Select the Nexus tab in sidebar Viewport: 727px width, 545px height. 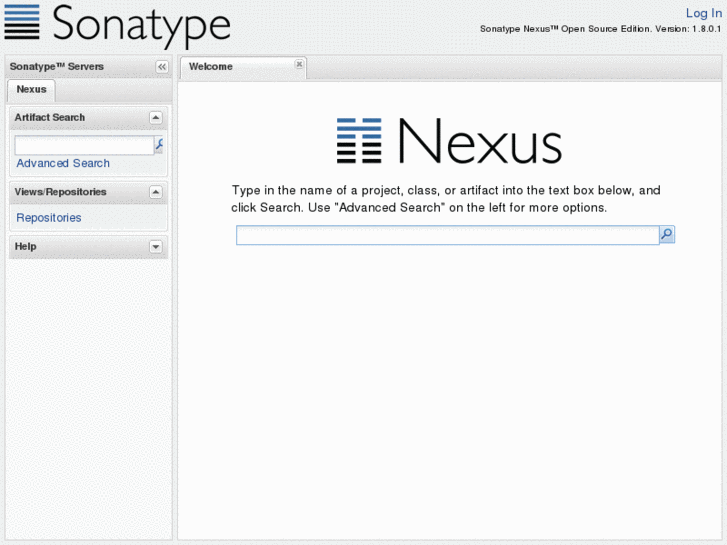tap(31, 90)
